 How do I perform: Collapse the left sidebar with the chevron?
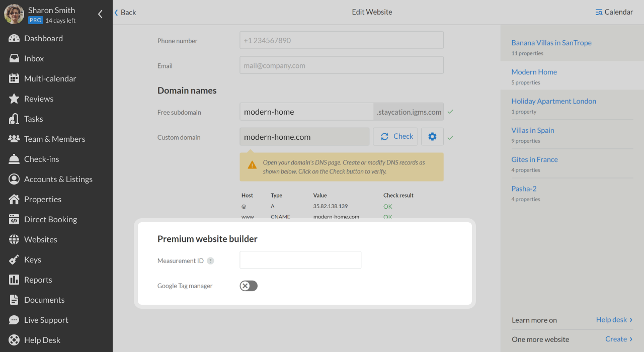100,14
